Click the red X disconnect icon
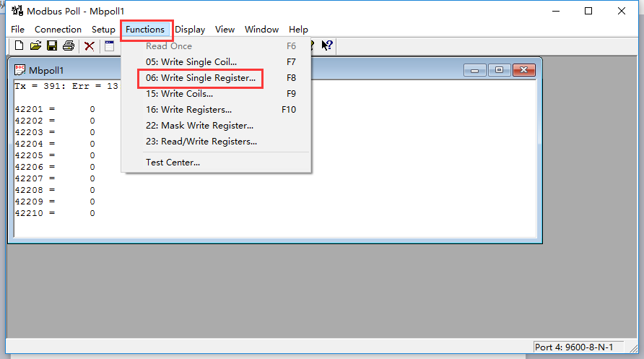The width and height of the screenshot is (644, 359). 89,46
